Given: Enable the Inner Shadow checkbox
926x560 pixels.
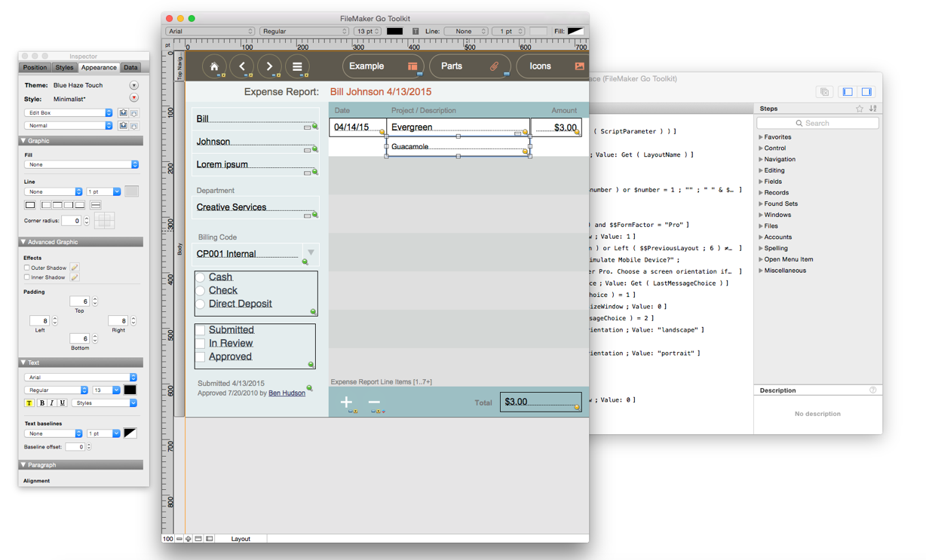Looking at the screenshot, I should pyautogui.click(x=27, y=277).
